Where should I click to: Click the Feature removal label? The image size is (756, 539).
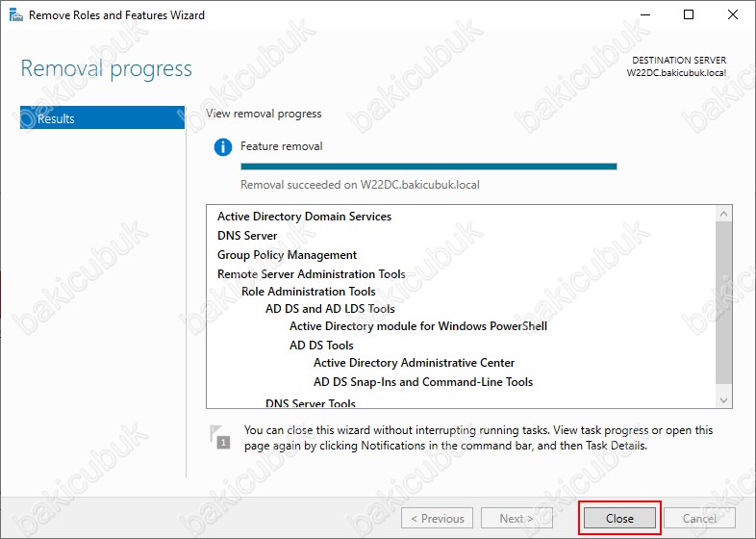click(x=281, y=146)
